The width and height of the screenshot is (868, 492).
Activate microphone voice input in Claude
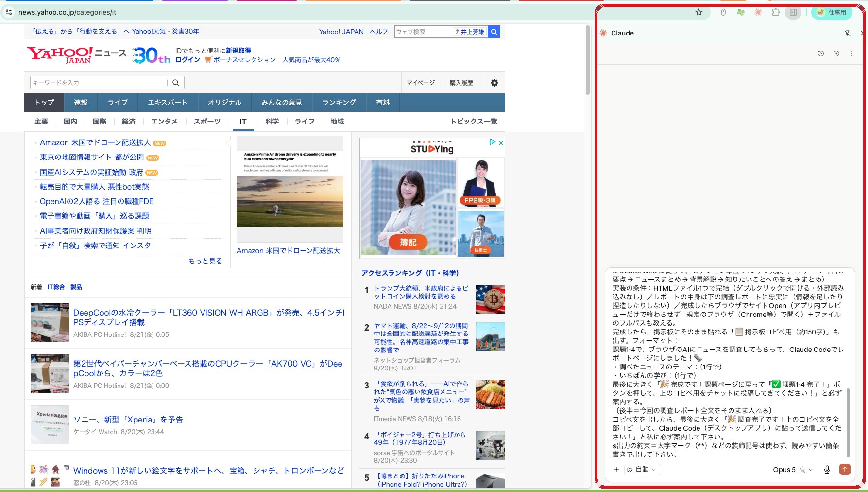click(827, 469)
